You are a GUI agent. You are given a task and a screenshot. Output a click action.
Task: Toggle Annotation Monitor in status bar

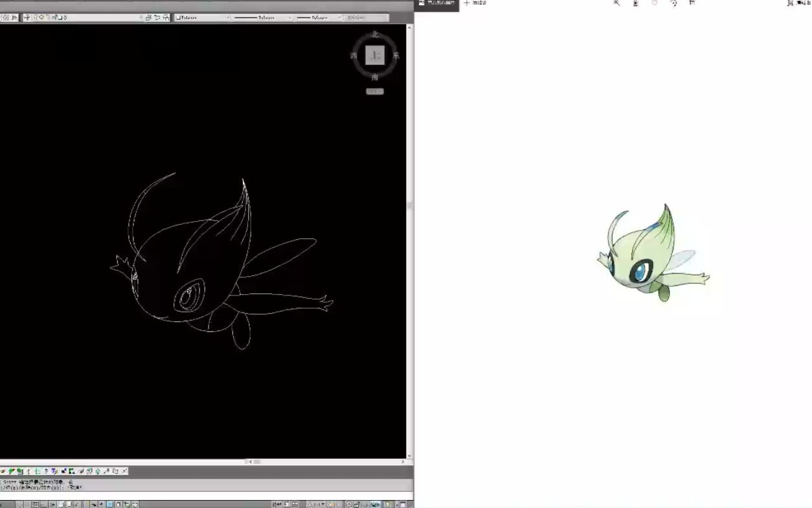tap(135, 504)
